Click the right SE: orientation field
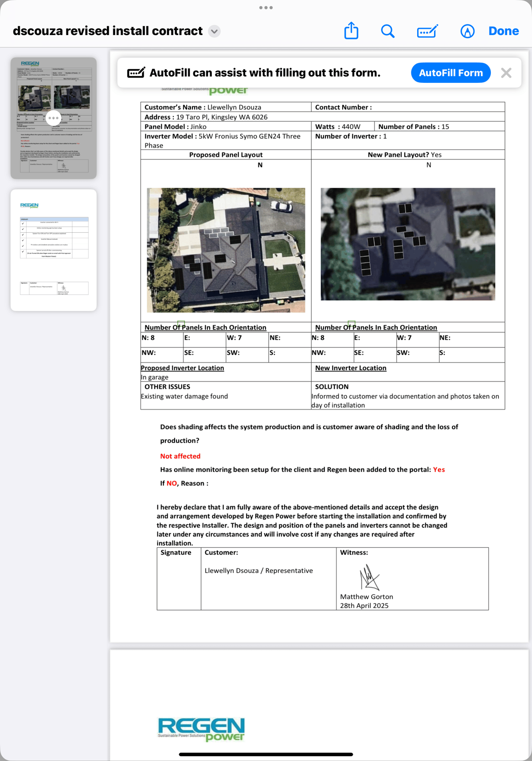532x761 pixels. click(x=375, y=355)
